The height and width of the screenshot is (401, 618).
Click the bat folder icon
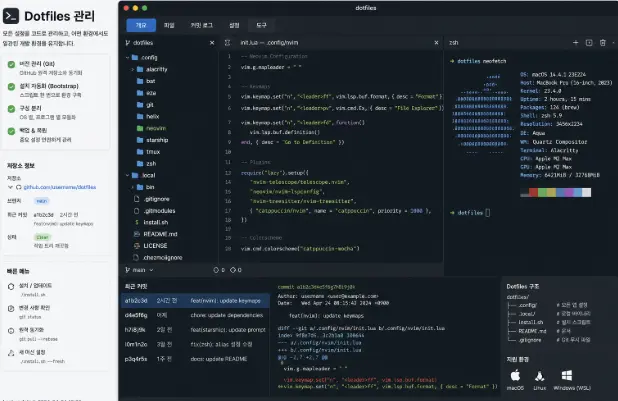coord(140,81)
